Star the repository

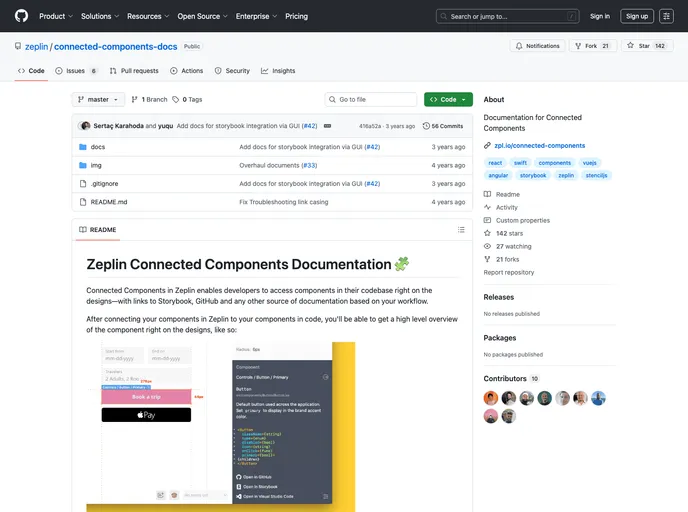(x=647, y=46)
